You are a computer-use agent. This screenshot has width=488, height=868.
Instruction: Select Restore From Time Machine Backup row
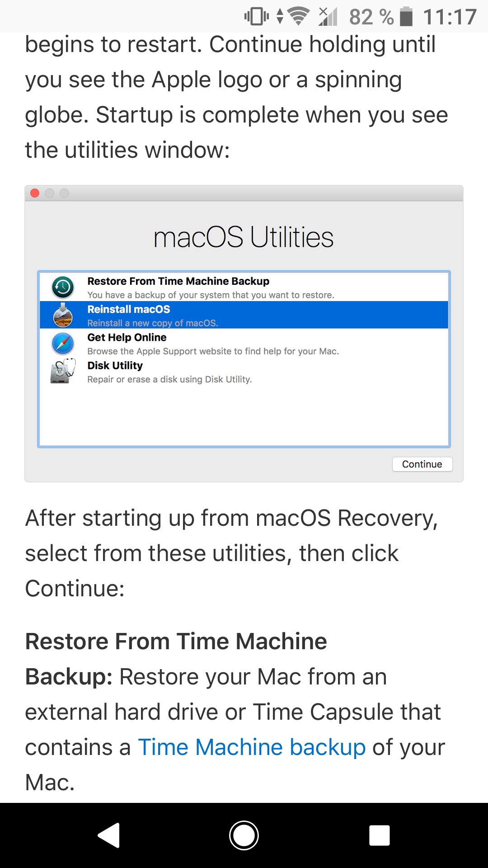click(244, 288)
